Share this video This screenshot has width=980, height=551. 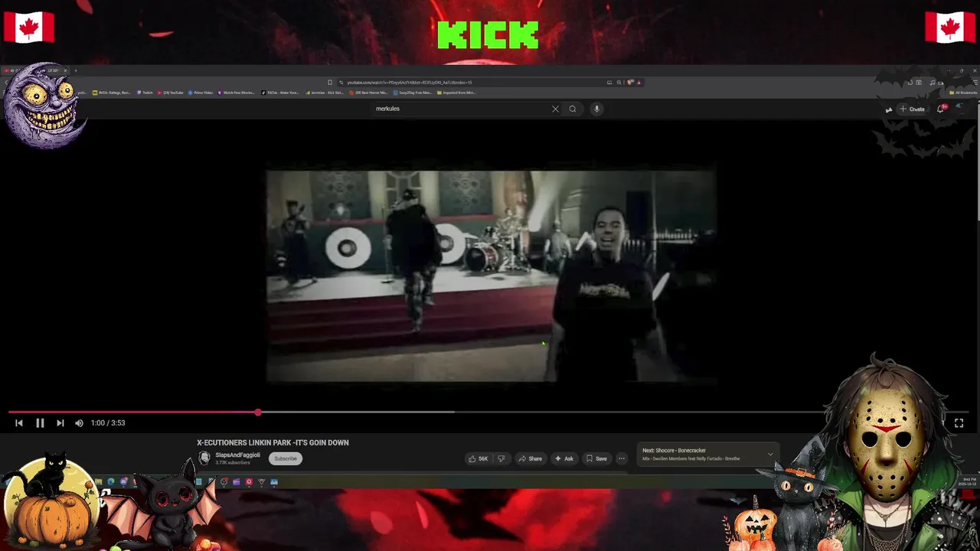click(x=530, y=458)
